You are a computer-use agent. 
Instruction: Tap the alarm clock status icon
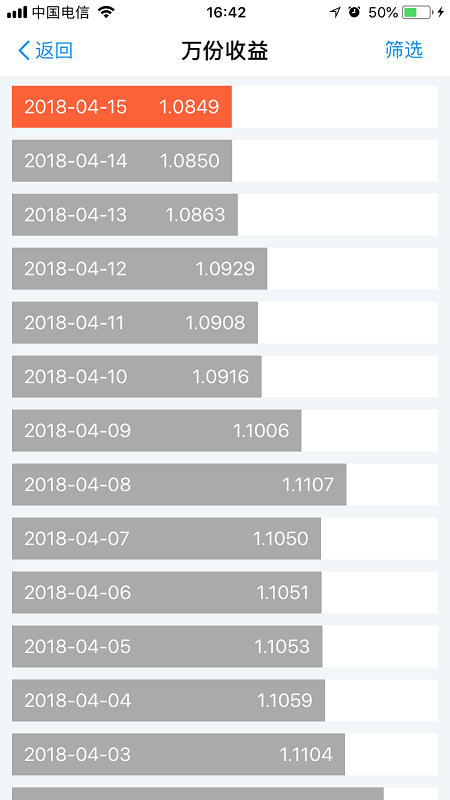(354, 12)
